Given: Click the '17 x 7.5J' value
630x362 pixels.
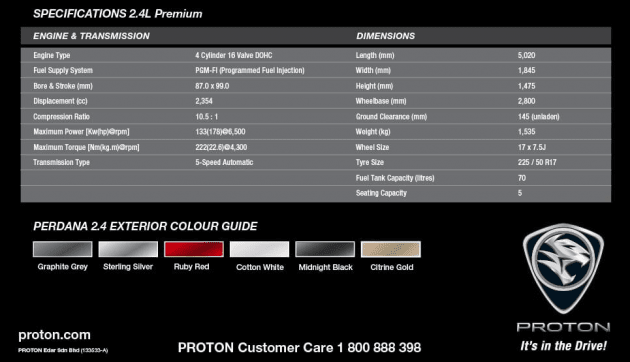Looking at the screenshot, I should point(532,147).
